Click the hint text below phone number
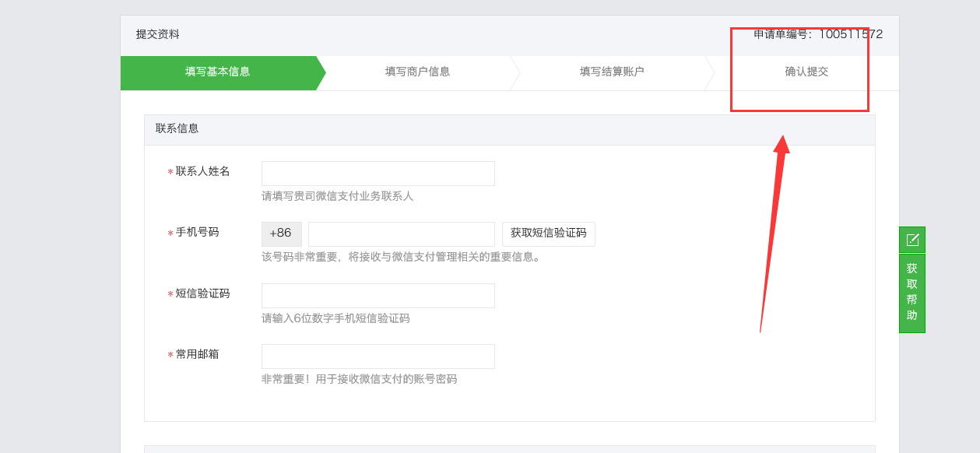980x453 pixels. (x=402, y=257)
